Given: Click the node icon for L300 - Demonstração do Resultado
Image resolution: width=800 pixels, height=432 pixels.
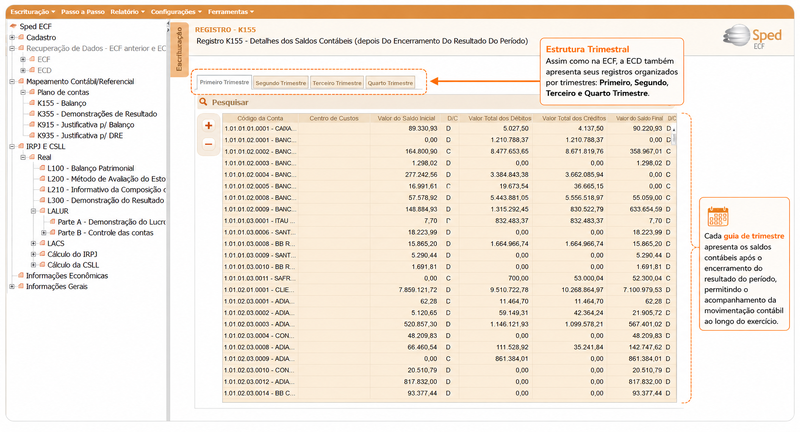Looking at the screenshot, I should tap(42, 200).
